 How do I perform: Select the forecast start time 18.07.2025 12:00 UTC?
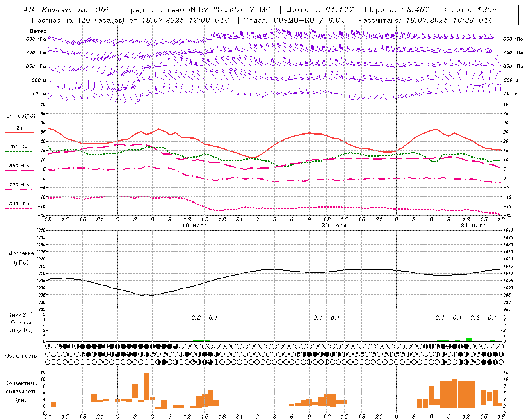pyautogui.click(x=186, y=20)
